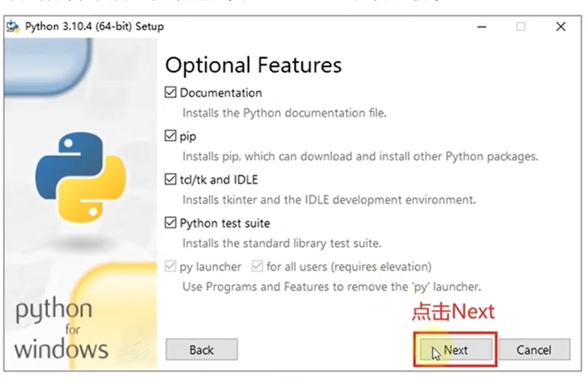Click the greyed py launcher checkbox
This screenshot has height=382, width=588.
pyautogui.click(x=170, y=266)
